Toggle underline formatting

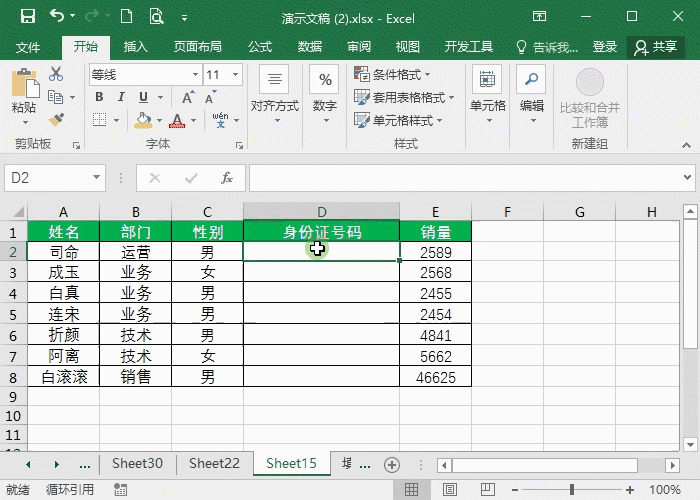tap(143, 97)
